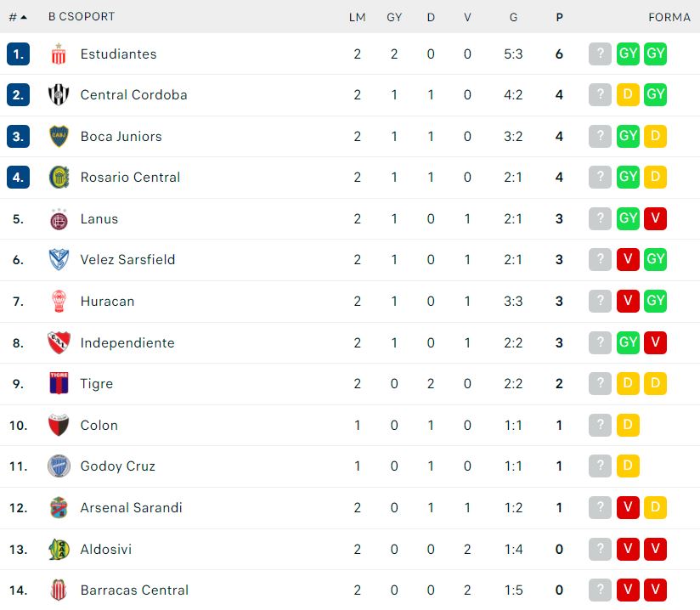Viewport: 700px width, 610px height.
Task: Click Estudiantes grey question mark upcoming match badge
Action: 600,54
